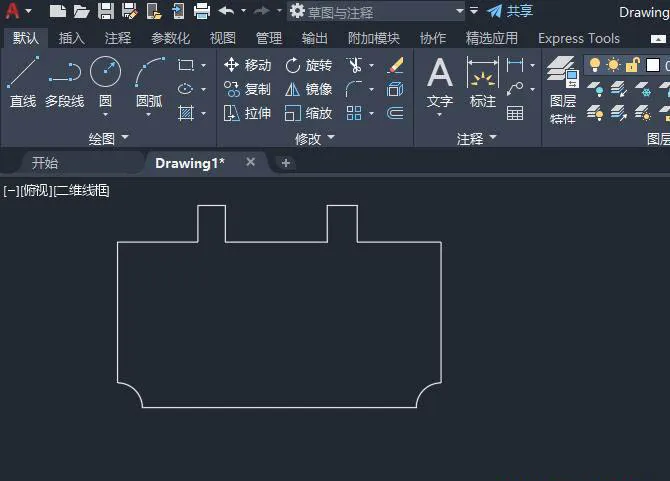670x481 pixels.
Task: Click the Linear dimension icon
Action: (x=515, y=65)
